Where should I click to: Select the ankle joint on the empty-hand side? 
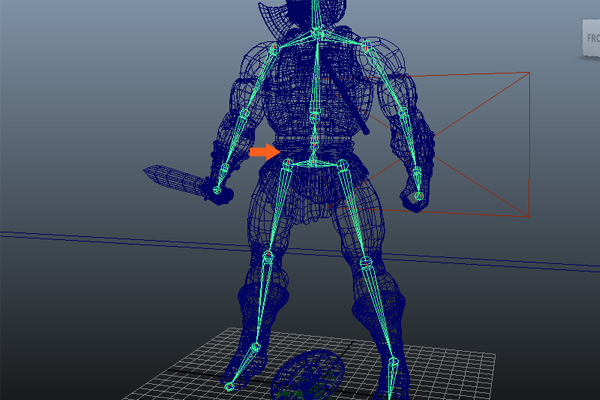pos(394,361)
